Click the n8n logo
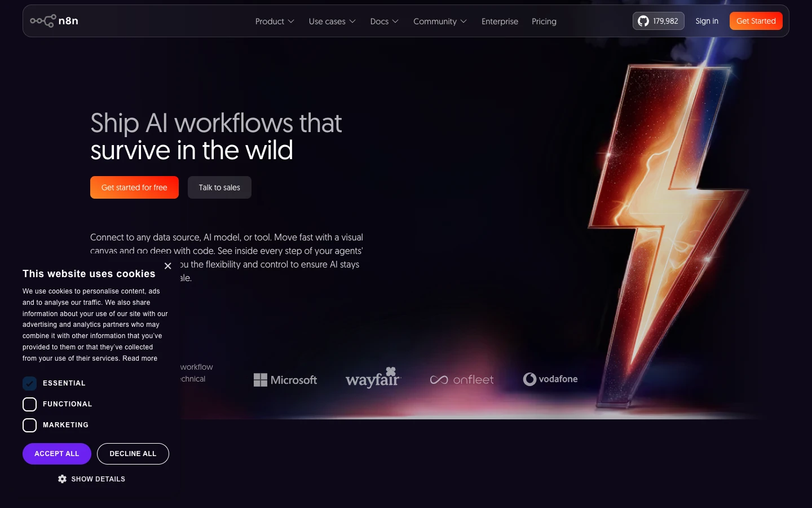This screenshot has height=508, width=812. click(x=54, y=21)
